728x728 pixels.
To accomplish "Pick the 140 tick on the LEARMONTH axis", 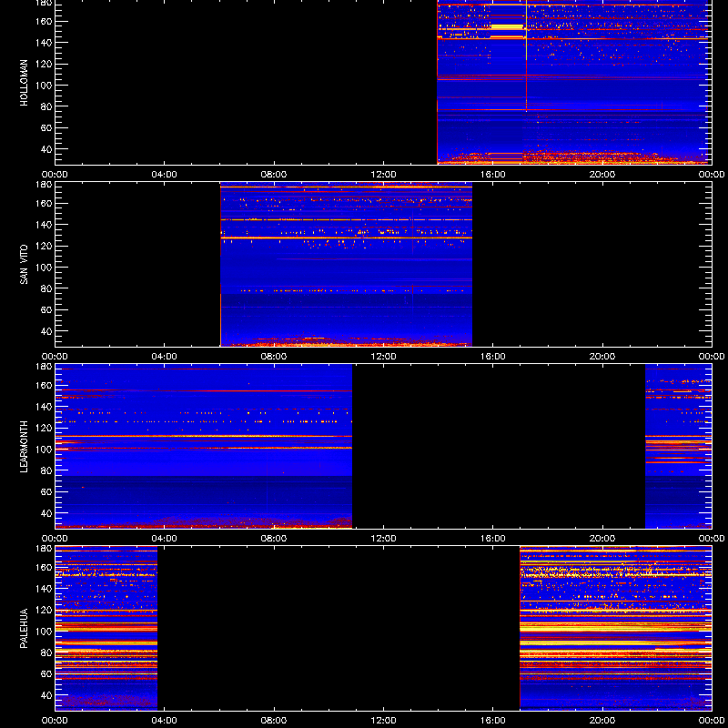I will 45,407.
